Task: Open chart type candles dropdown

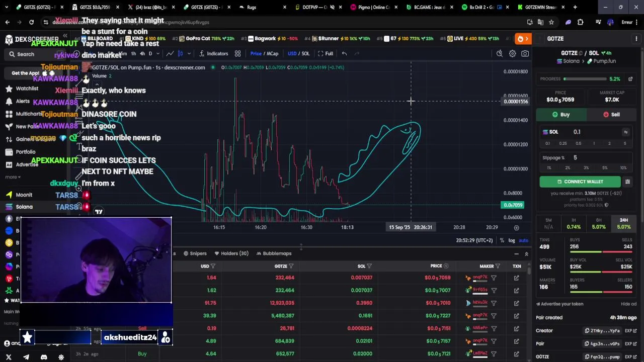Action: pos(189,53)
